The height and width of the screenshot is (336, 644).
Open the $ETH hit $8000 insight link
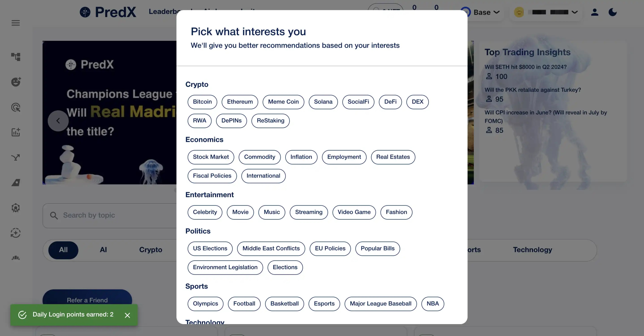pyautogui.click(x=525, y=67)
